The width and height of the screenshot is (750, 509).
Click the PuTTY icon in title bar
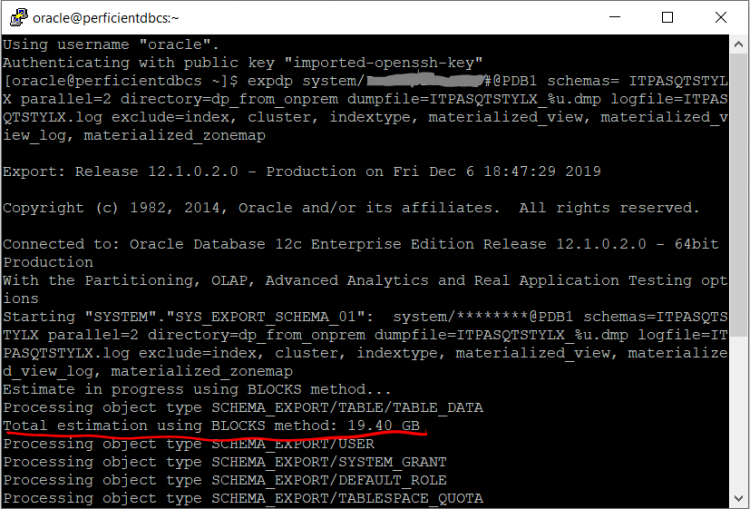pyautogui.click(x=17, y=17)
